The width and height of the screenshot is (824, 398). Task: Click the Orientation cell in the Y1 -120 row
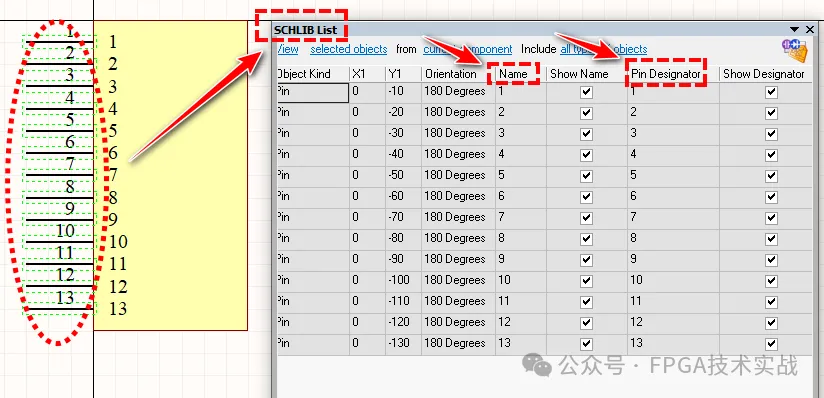(x=458, y=323)
